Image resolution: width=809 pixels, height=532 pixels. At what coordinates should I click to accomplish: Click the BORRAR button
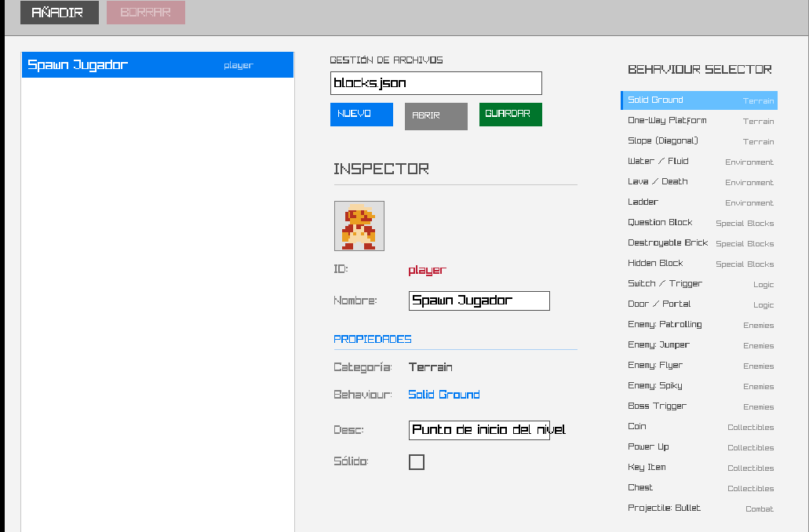tap(145, 13)
